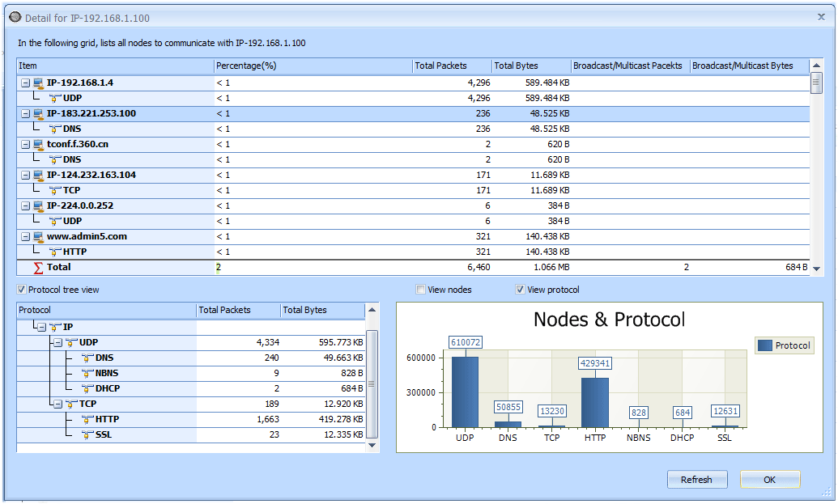Click the host icon beside IP-192.168.1.4
The image size is (838, 504).
pyautogui.click(x=38, y=83)
